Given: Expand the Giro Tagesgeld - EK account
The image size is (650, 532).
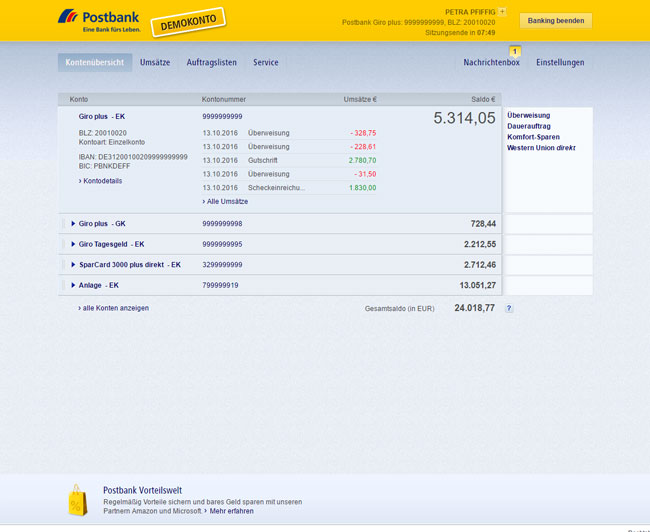Looking at the screenshot, I should (74, 244).
